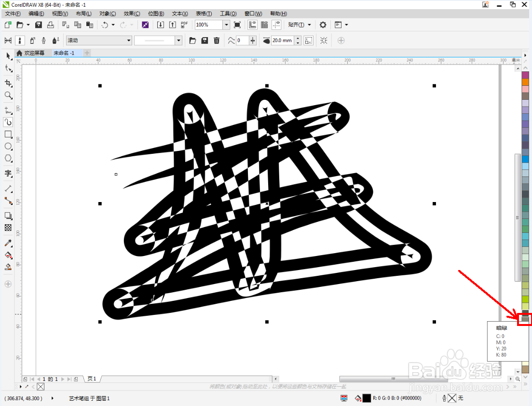The width and height of the screenshot is (532, 406).
Task: Select the Drop Shadow tool
Action: click(x=8, y=216)
